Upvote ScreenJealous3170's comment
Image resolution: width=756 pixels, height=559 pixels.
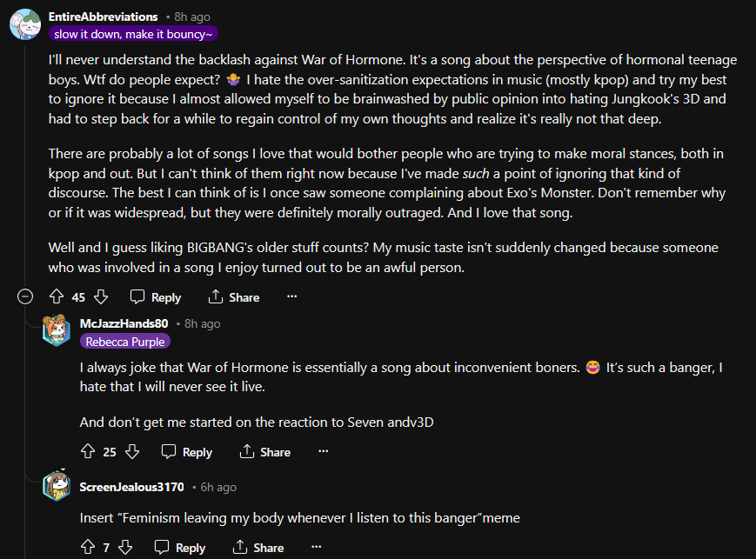pos(88,548)
